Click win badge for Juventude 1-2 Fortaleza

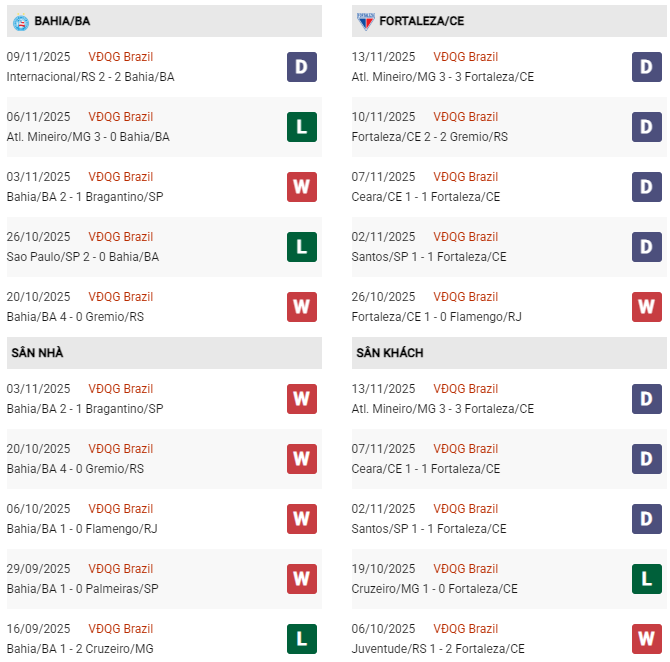pos(646,639)
